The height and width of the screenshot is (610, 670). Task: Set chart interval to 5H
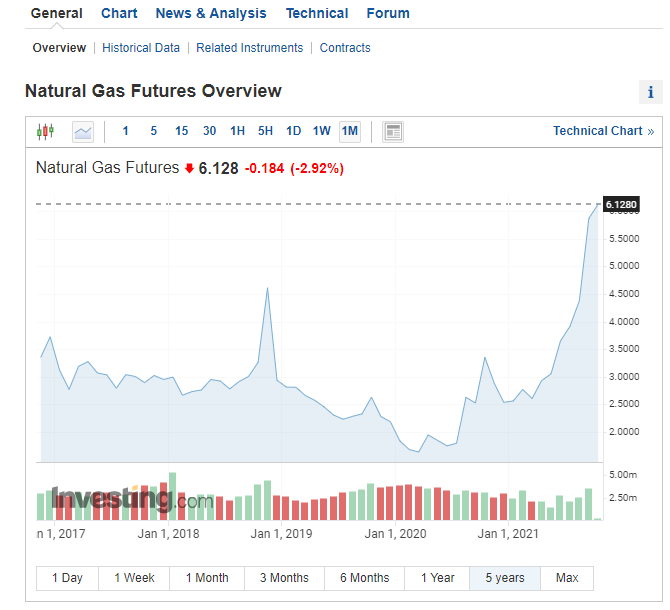coord(265,131)
